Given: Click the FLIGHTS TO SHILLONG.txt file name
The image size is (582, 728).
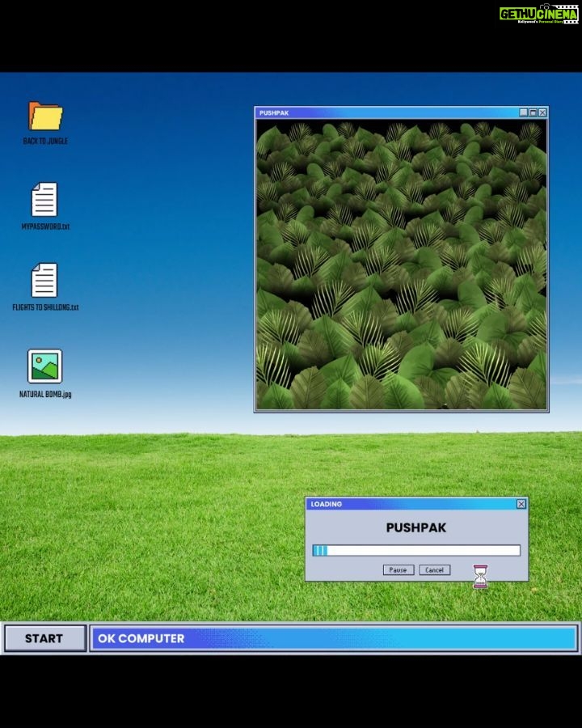Looking at the screenshot, I should tap(45, 307).
